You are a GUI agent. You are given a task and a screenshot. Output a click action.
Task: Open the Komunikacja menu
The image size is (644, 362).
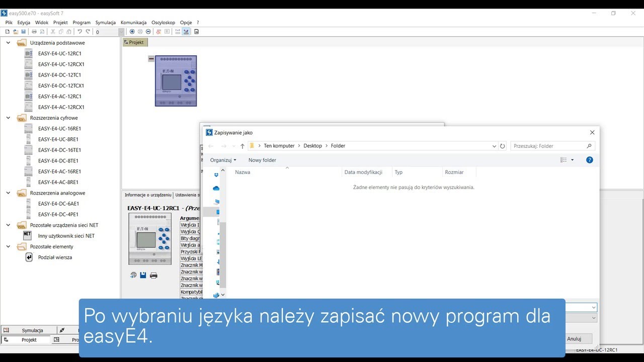pos(133,23)
